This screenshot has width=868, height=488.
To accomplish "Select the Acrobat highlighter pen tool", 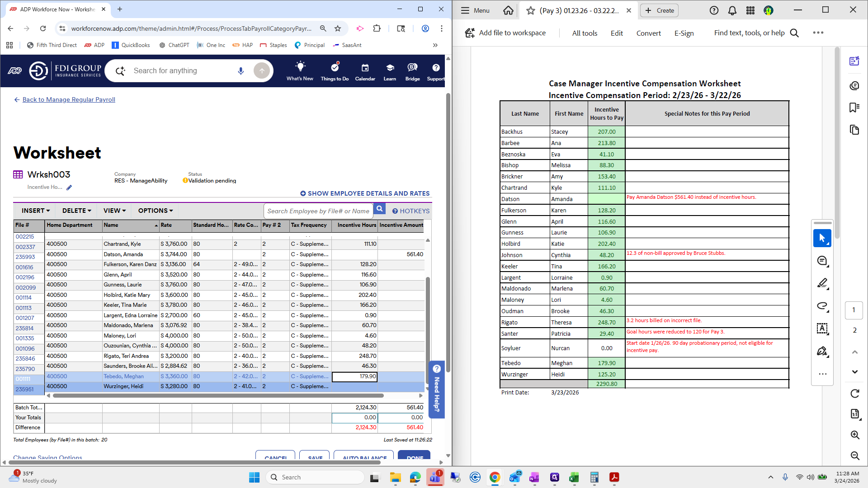I will tap(822, 283).
